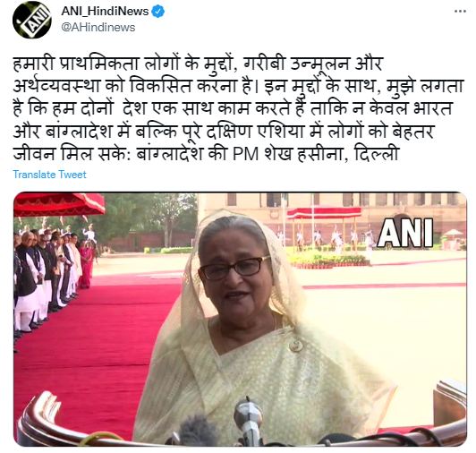
Task: Click the grey furry microphone windscreen
Action: pyautogui.click(x=198, y=432)
